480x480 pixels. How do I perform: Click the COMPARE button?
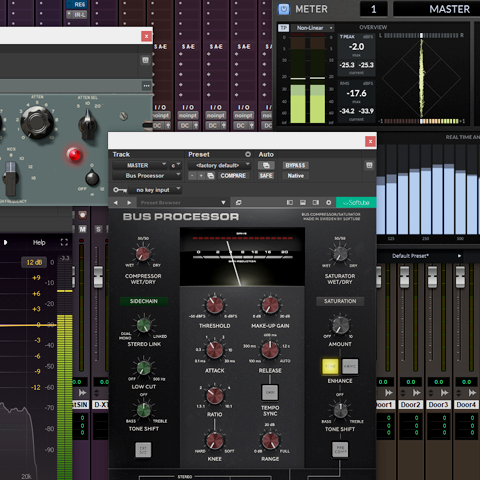coord(233,176)
